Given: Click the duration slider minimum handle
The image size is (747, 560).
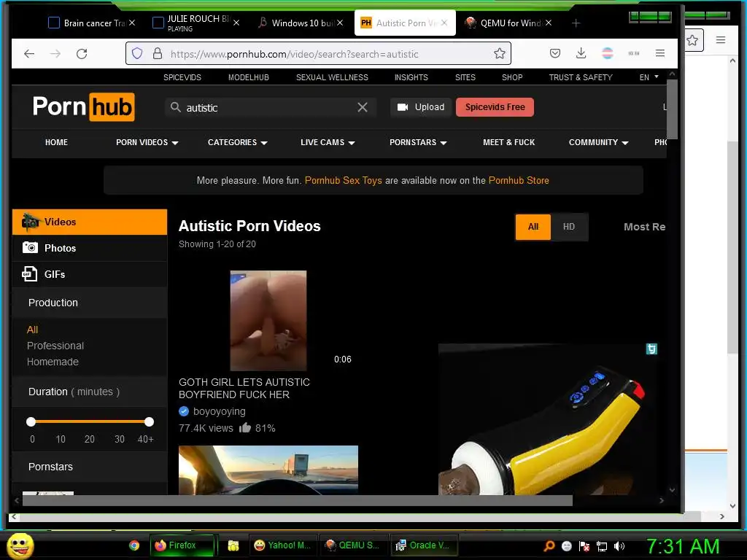Looking at the screenshot, I should click(x=31, y=421).
